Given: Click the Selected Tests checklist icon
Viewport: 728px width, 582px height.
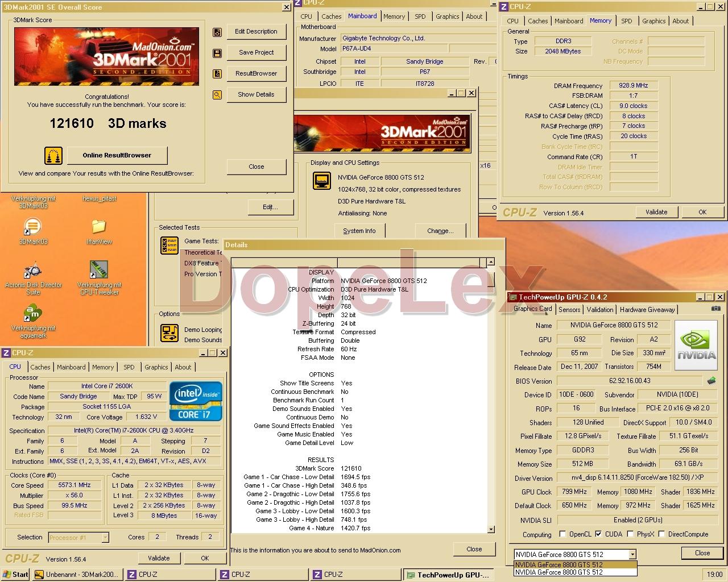Looking at the screenshot, I should click(169, 246).
